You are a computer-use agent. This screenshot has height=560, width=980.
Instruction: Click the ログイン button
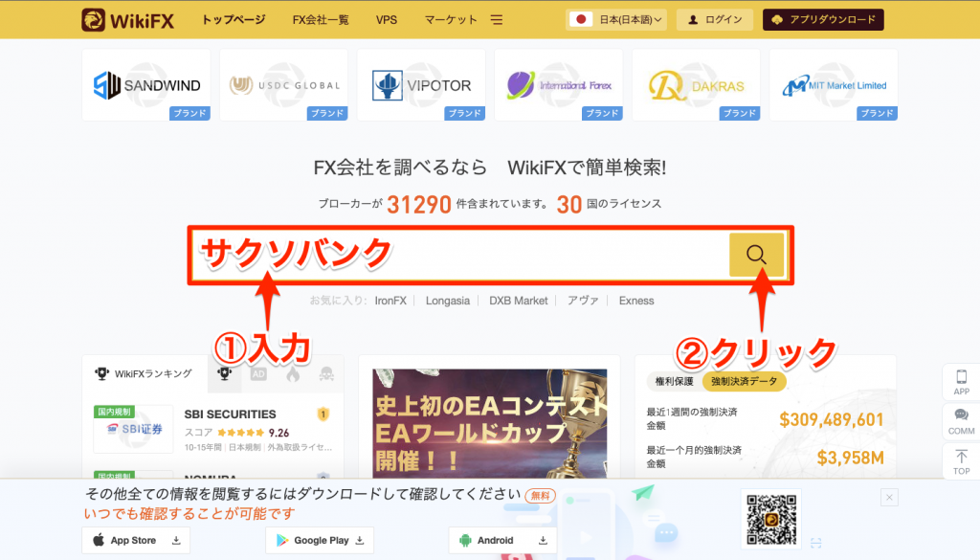coord(715,19)
